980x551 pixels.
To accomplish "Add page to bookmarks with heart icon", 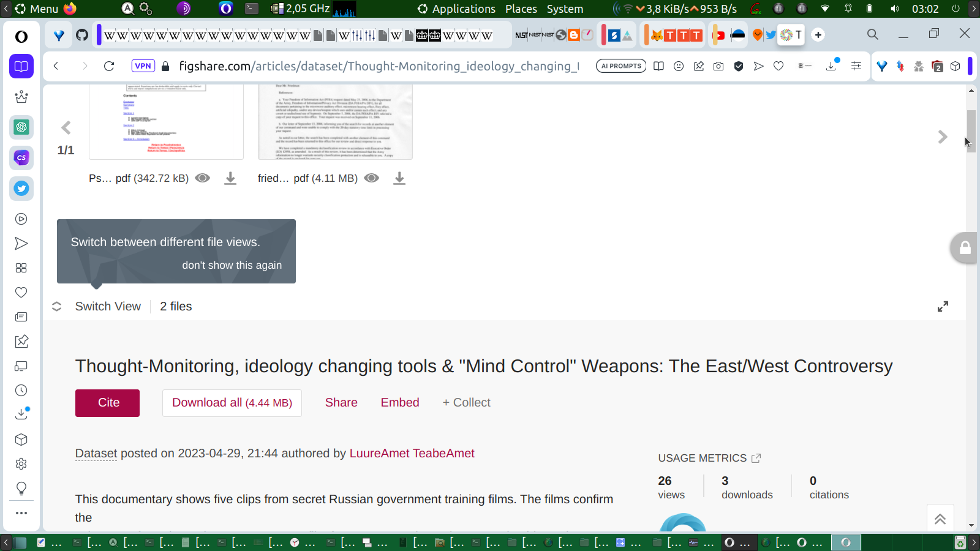I will [x=778, y=66].
